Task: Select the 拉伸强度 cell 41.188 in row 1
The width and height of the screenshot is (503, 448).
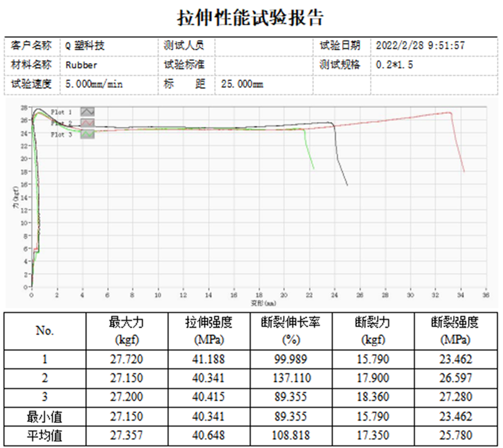Action: [x=209, y=359]
